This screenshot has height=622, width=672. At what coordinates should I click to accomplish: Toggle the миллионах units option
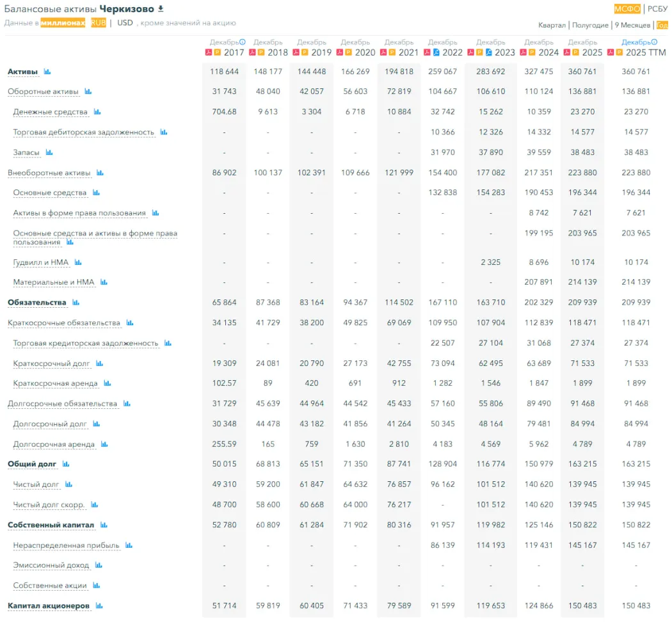click(x=63, y=22)
